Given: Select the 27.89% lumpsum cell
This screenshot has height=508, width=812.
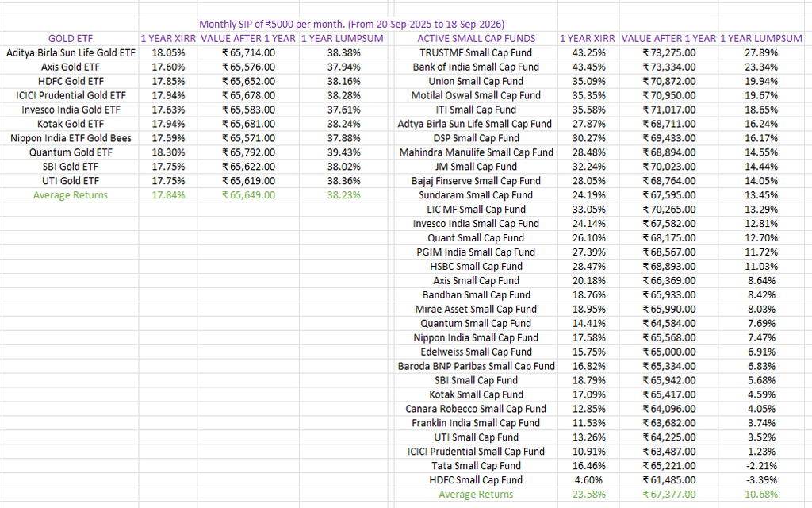Looking at the screenshot, I should click(761, 53).
